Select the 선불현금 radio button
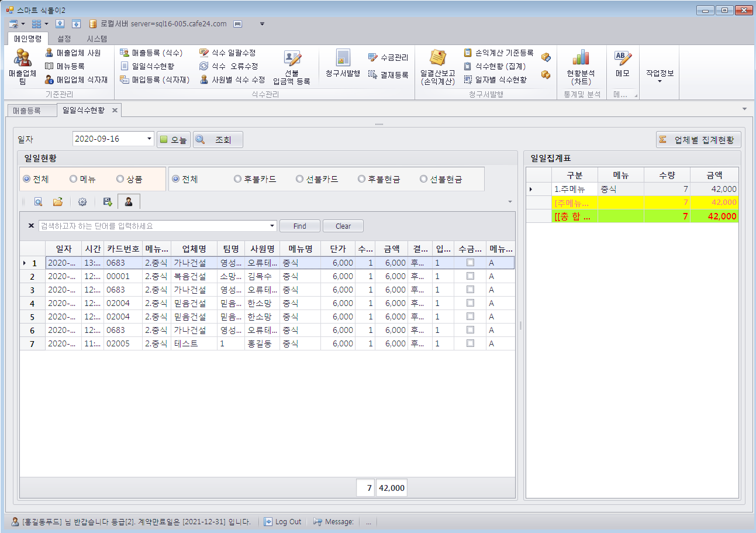This screenshot has height=533, width=756. point(441,179)
